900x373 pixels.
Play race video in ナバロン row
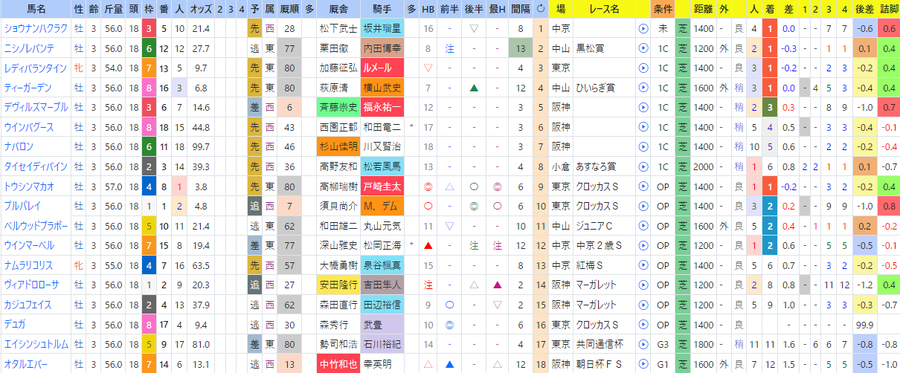(x=643, y=147)
